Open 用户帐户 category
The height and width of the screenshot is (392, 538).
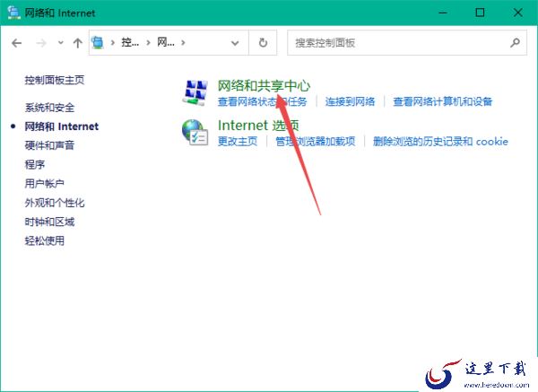pos(44,183)
